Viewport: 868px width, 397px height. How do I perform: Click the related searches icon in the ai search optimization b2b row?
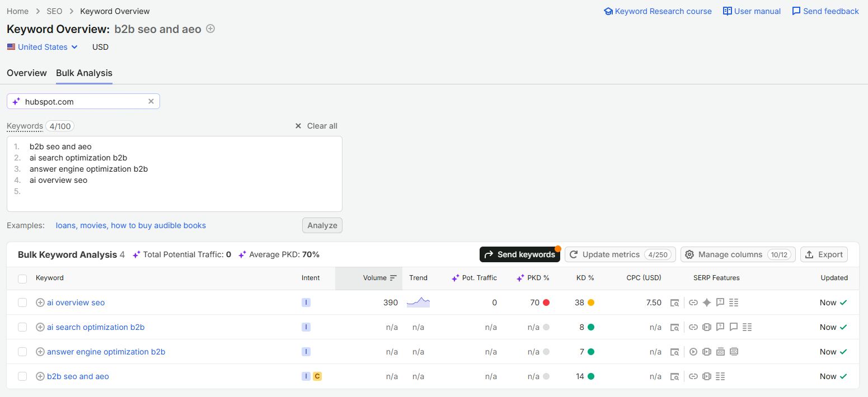click(x=747, y=327)
